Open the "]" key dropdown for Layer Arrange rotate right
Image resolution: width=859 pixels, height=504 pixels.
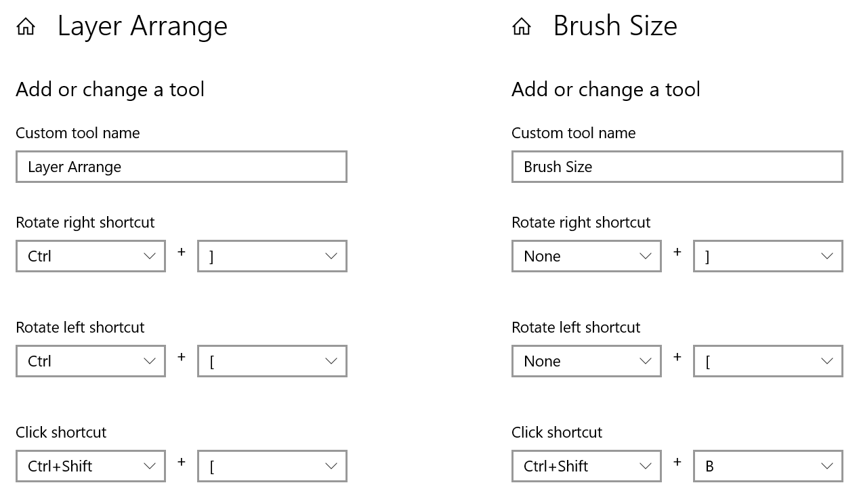point(272,256)
